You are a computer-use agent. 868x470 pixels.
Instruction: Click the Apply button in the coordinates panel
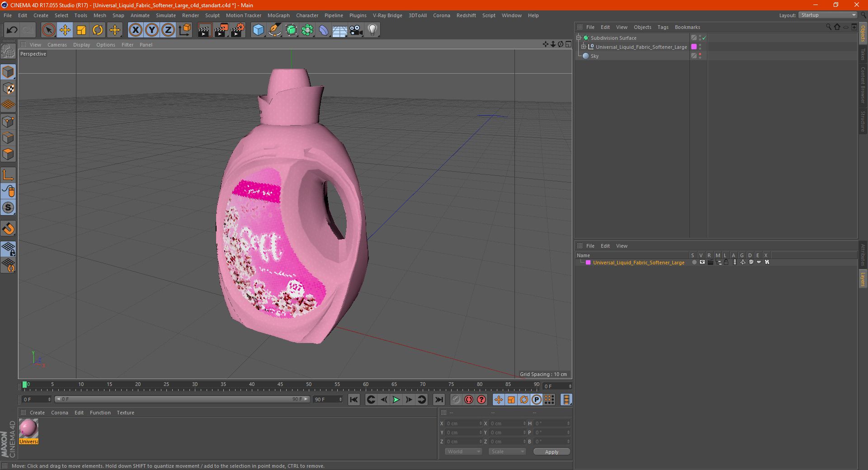(x=551, y=451)
